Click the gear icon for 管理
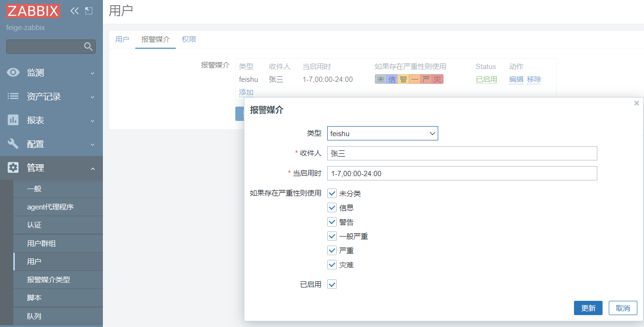 [13, 168]
